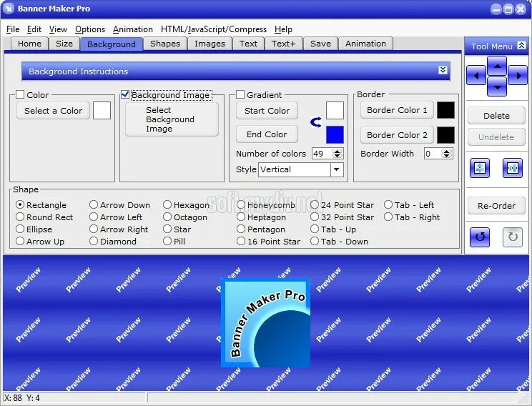Click the Banner Maker Pro preview logo
Viewport: 532px width, 406px height.
point(265,322)
